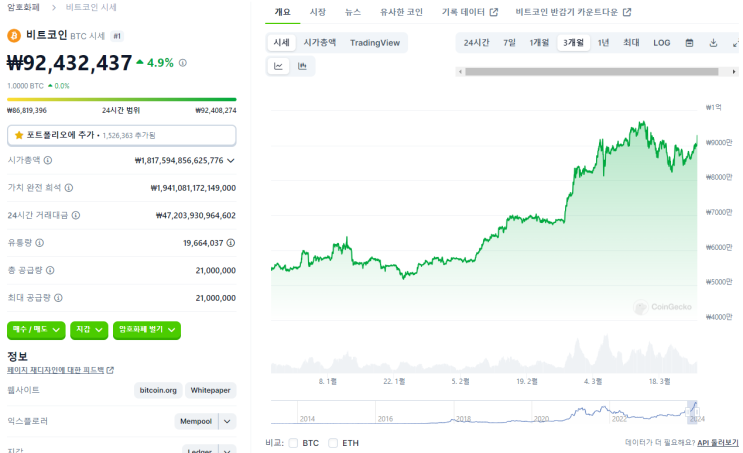The width and height of the screenshot is (743, 453).
Task: Toggle LOG scale option
Action: pos(661,43)
